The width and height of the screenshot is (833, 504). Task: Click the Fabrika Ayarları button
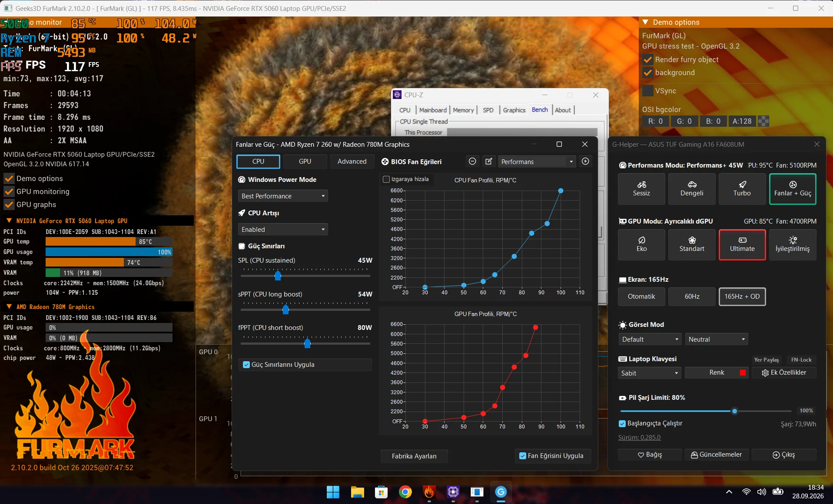(414, 456)
